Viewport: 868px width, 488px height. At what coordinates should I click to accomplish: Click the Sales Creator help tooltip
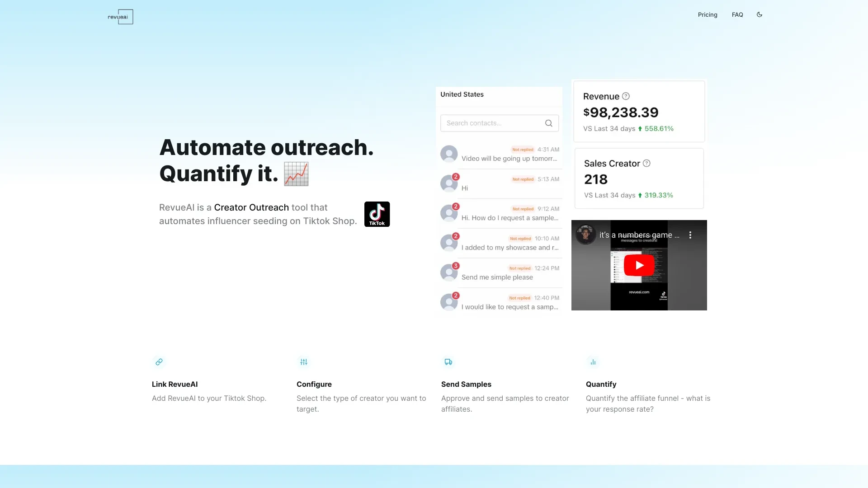647,163
